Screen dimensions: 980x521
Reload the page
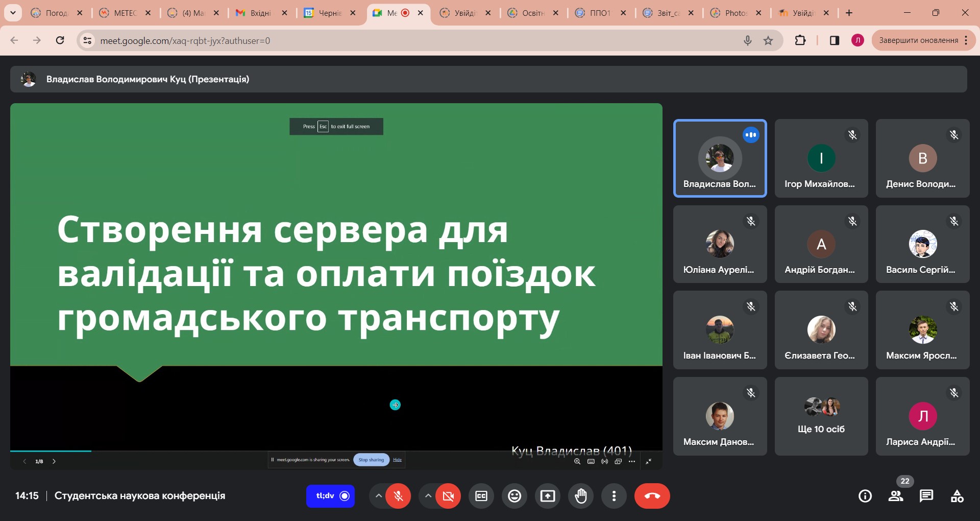click(60, 40)
